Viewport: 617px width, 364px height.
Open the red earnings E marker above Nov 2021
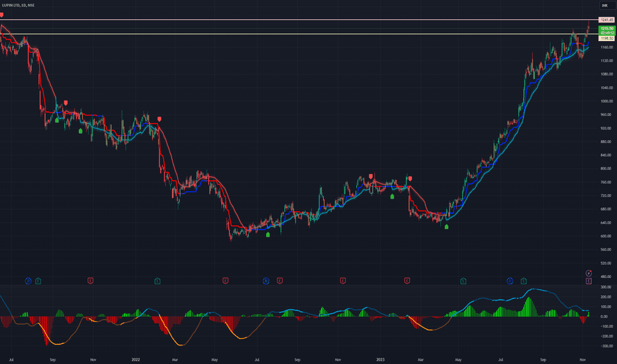pyautogui.click(x=91, y=281)
